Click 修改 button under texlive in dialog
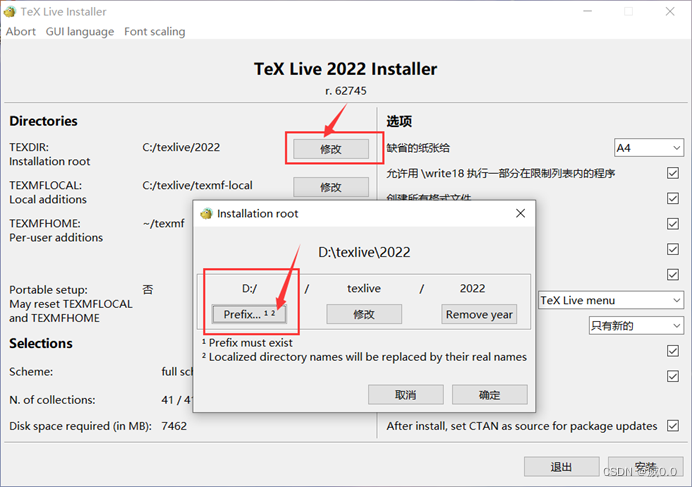The height and width of the screenshot is (487, 692). click(x=364, y=314)
